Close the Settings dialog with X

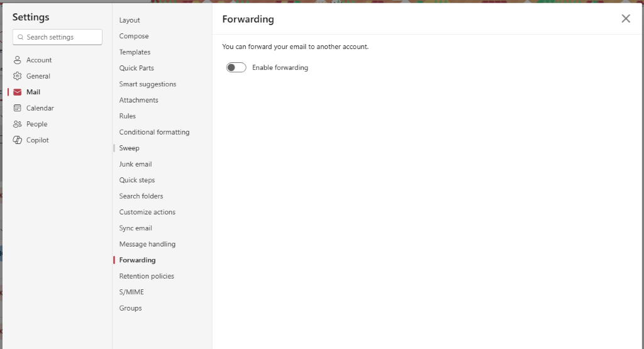point(626,18)
